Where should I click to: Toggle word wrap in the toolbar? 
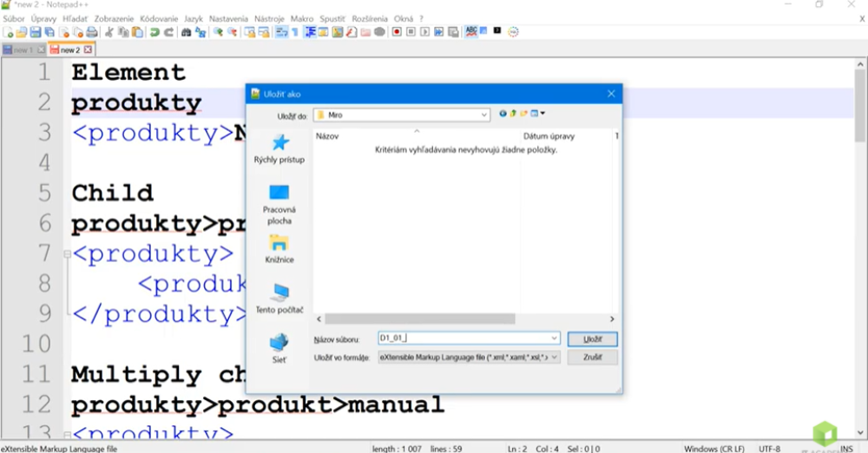(281, 32)
